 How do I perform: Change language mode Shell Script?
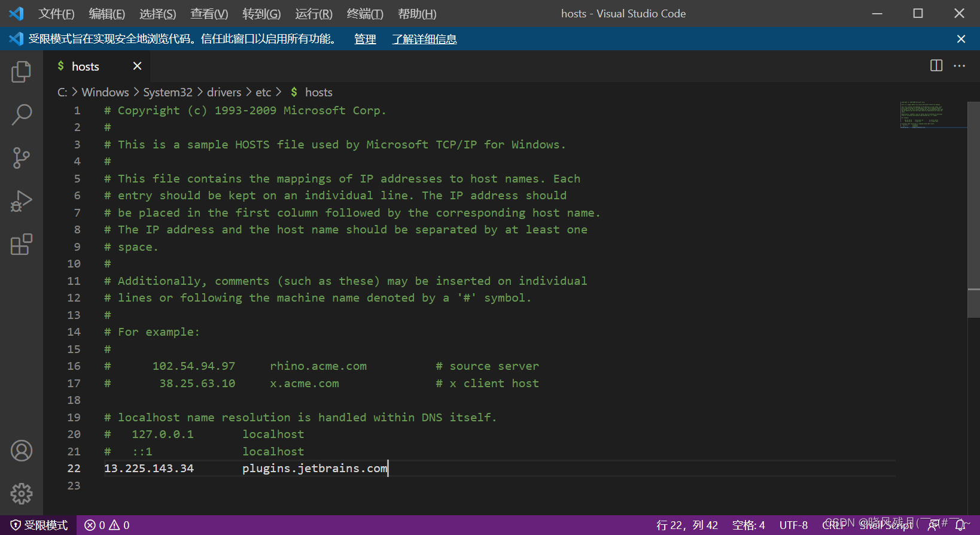click(886, 525)
